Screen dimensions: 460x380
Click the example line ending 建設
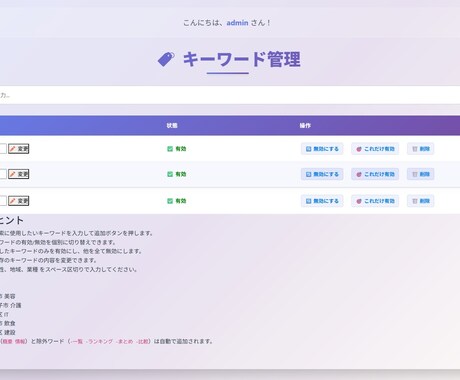pos(8,332)
